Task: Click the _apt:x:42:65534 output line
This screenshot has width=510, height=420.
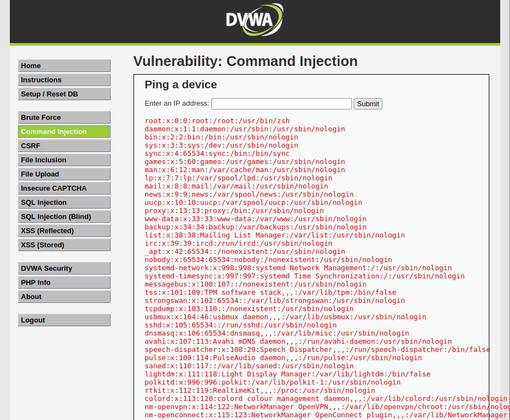Action: (245, 252)
